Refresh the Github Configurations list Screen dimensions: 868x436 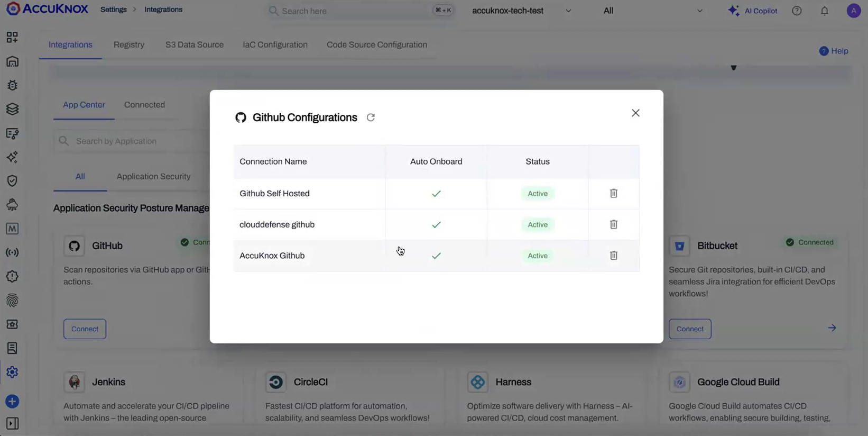(371, 117)
